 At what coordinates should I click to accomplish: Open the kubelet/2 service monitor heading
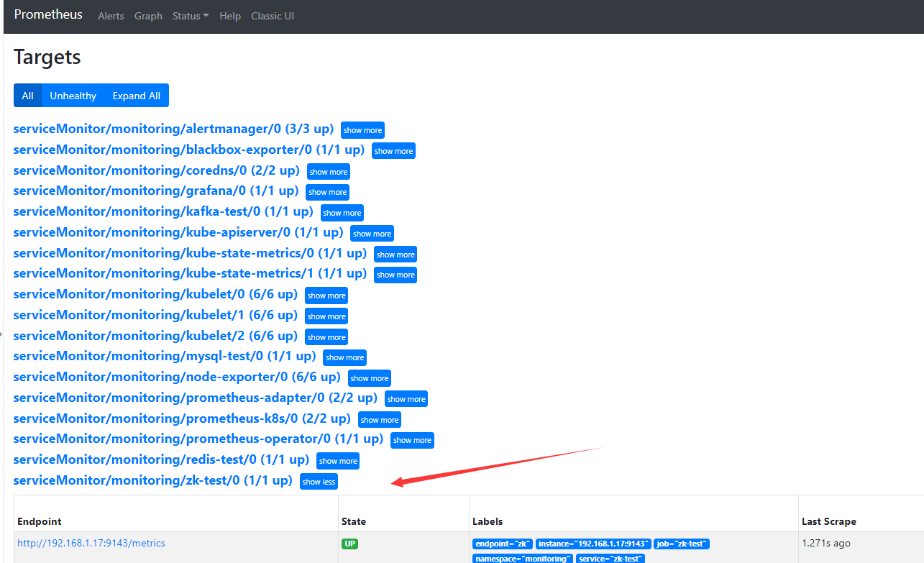coord(155,336)
